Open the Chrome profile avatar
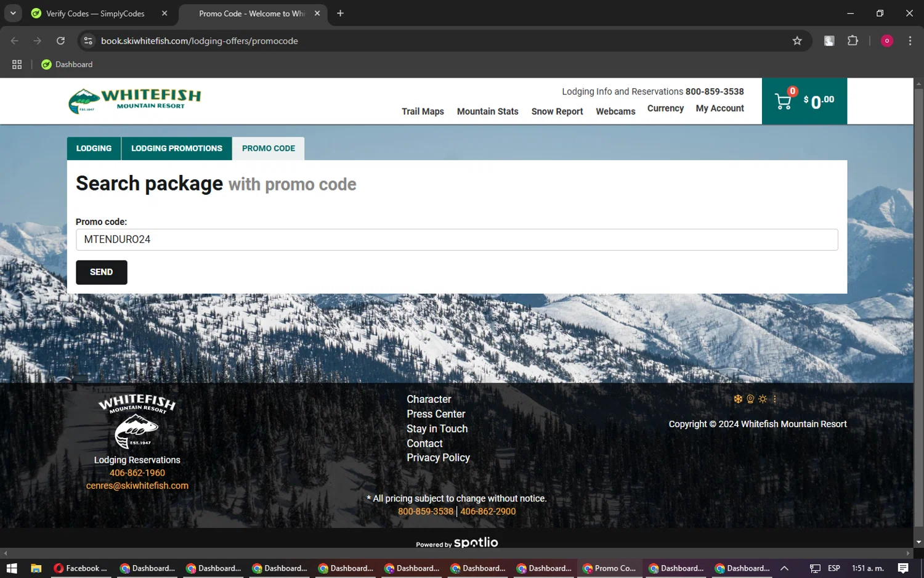This screenshot has height=578, width=924. point(887,41)
